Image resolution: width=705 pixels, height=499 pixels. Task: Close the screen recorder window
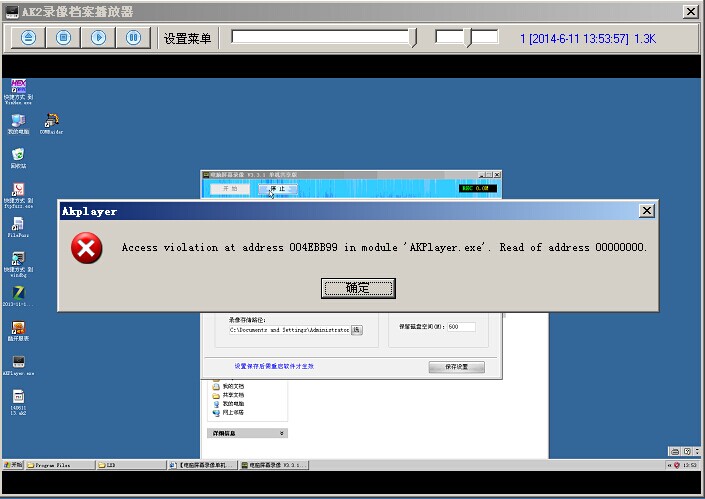click(497, 174)
